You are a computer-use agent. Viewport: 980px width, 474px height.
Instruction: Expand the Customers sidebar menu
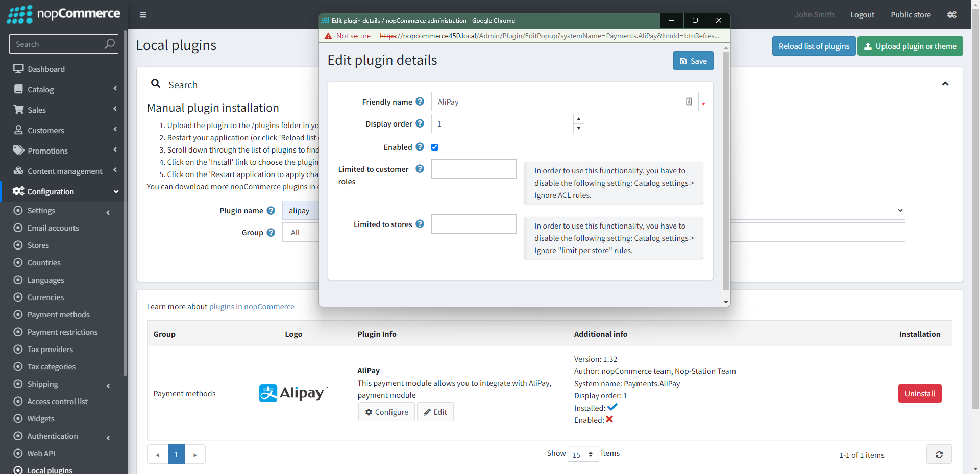click(x=64, y=130)
